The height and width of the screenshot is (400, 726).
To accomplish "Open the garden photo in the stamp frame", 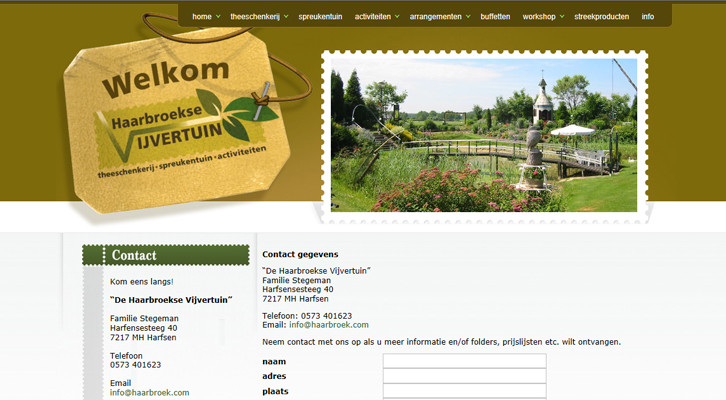I will click(x=484, y=135).
